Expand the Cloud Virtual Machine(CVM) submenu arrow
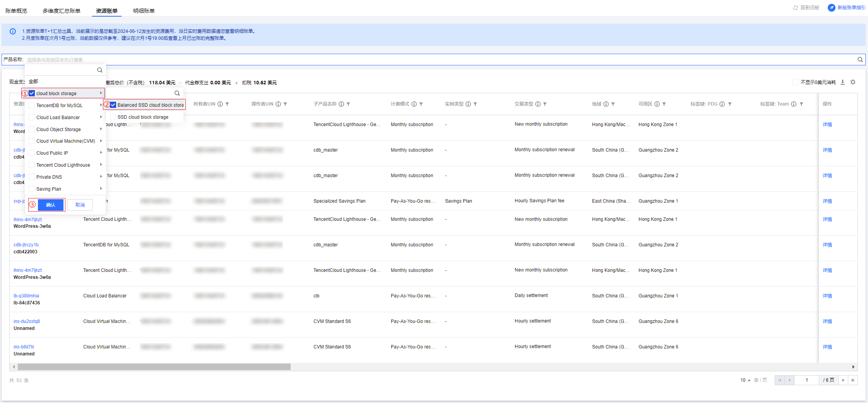The image size is (868, 403). point(101,141)
